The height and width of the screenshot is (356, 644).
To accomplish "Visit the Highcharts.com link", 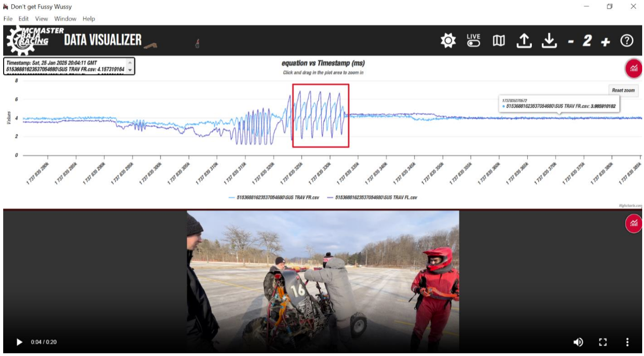I will [x=631, y=206].
